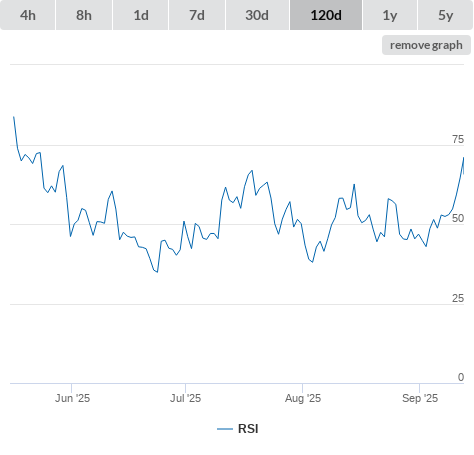Switch chart to the 1y range
This screenshot has width=474, height=455.
tap(390, 15)
